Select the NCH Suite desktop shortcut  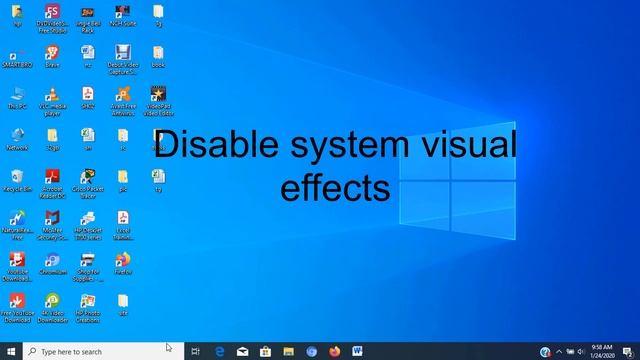(123, 16)
